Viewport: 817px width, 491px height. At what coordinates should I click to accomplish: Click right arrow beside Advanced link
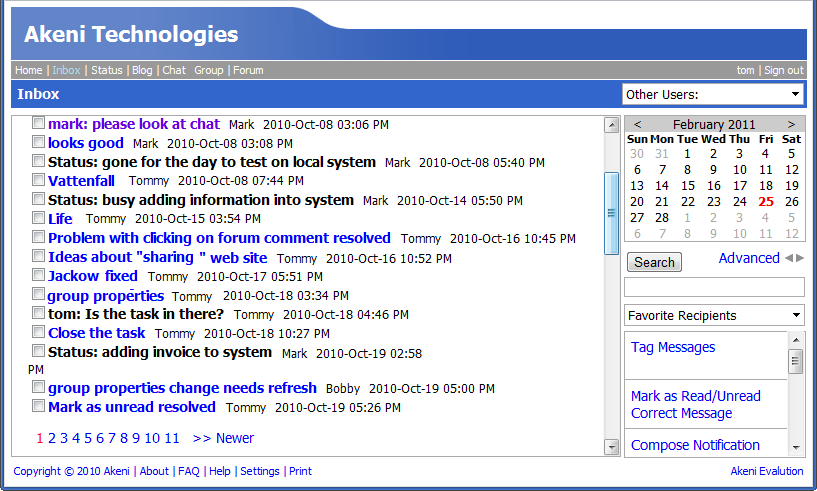798,258
